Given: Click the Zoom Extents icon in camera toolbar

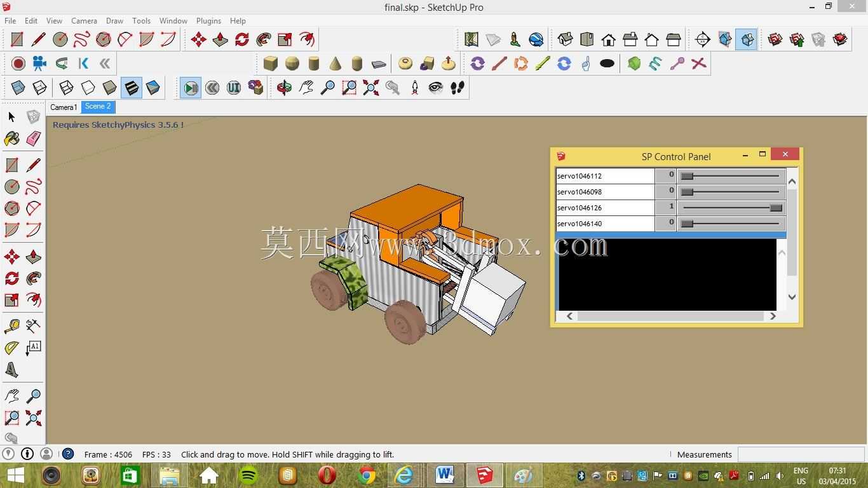Looking at the screenshot, I should pyautogui.click(x=370, y=88).
